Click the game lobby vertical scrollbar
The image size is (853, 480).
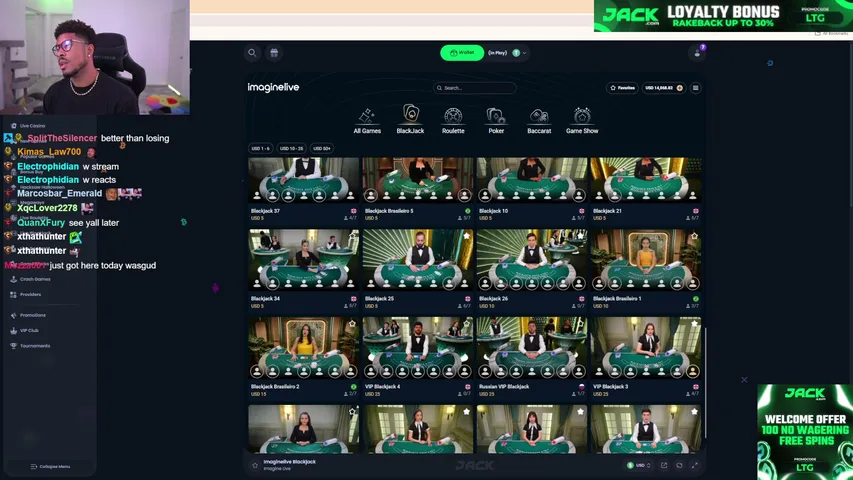pos(706,383)
